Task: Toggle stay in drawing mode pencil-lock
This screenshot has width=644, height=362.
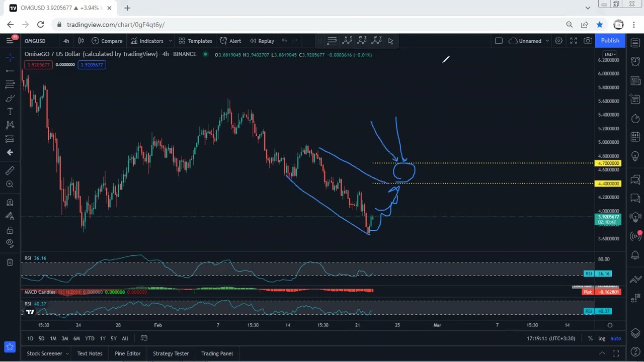Action: click(10, 216)
